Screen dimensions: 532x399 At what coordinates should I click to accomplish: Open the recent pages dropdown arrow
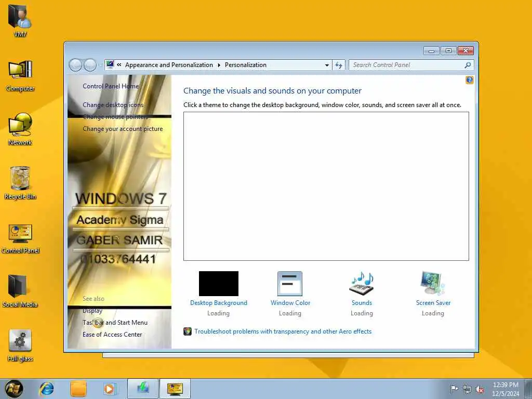tap(100, 65)
